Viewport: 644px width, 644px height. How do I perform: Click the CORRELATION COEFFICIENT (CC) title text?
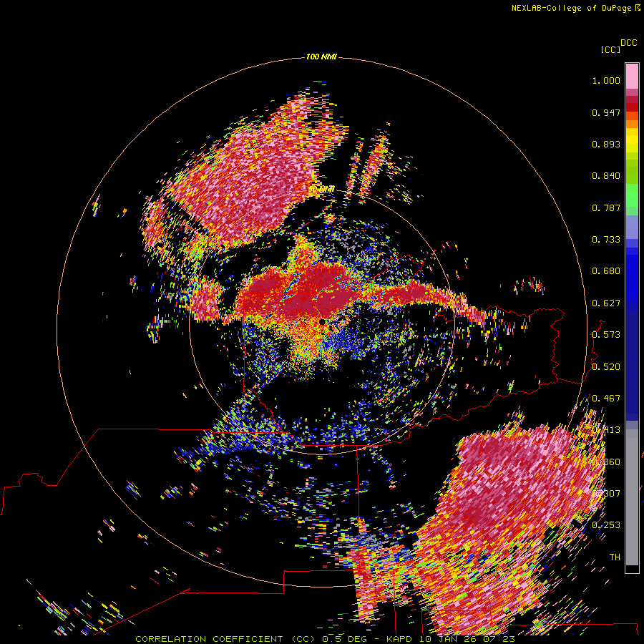[223, 639]
